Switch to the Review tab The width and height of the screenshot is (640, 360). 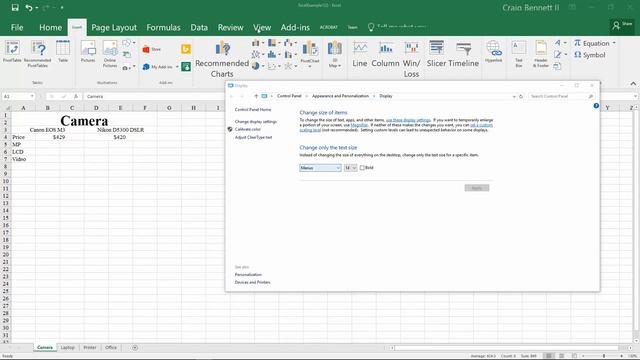230,27
